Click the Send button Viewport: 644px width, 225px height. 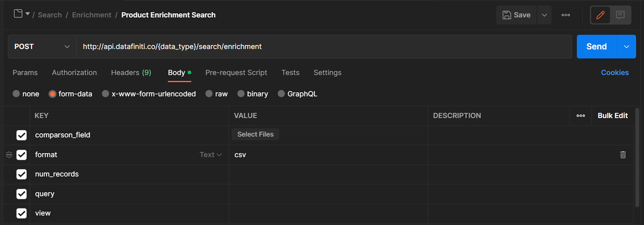596,46
